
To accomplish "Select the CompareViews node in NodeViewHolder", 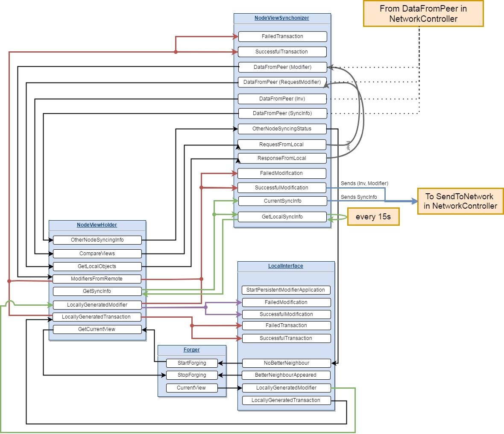I will tap(97, 254).
